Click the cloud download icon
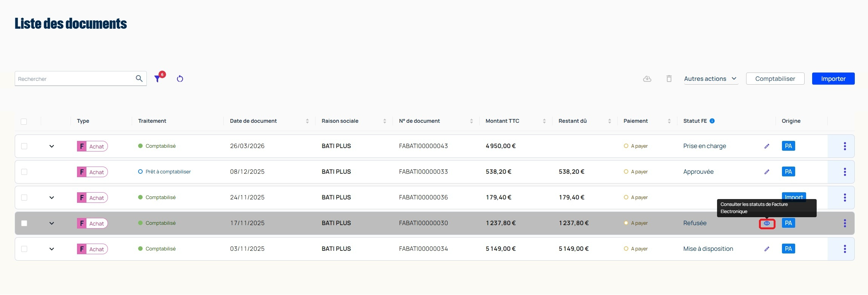 647,79
